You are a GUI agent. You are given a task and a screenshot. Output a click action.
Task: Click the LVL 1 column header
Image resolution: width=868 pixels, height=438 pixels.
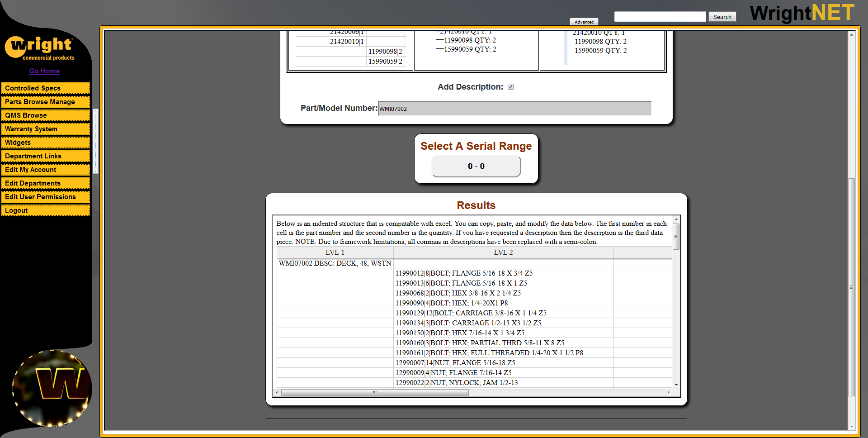click(335, 252)
